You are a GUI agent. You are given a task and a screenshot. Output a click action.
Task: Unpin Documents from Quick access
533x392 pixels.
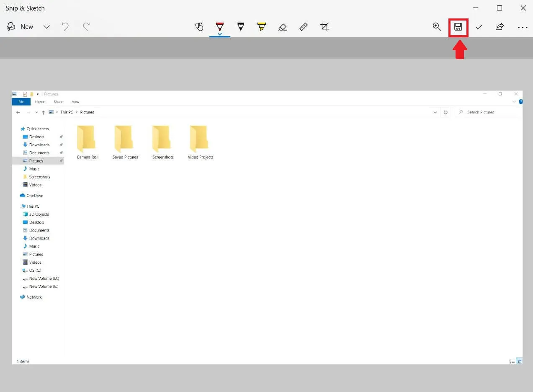coord(61,152)
